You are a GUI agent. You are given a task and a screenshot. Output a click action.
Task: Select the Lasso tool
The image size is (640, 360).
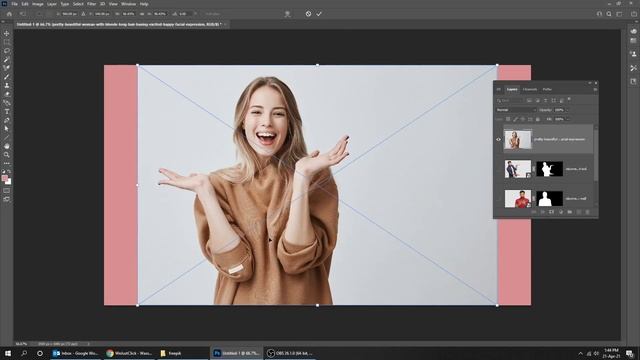[7, 51]
